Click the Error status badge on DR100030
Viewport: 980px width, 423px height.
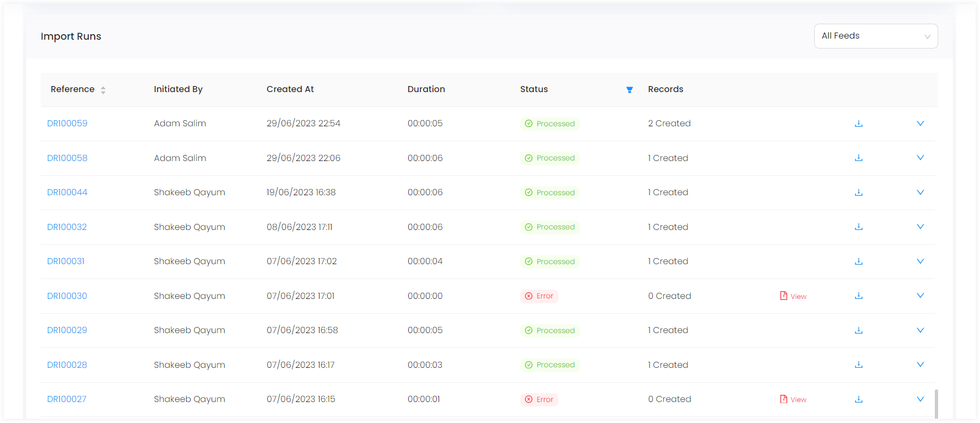click(539, 296)
